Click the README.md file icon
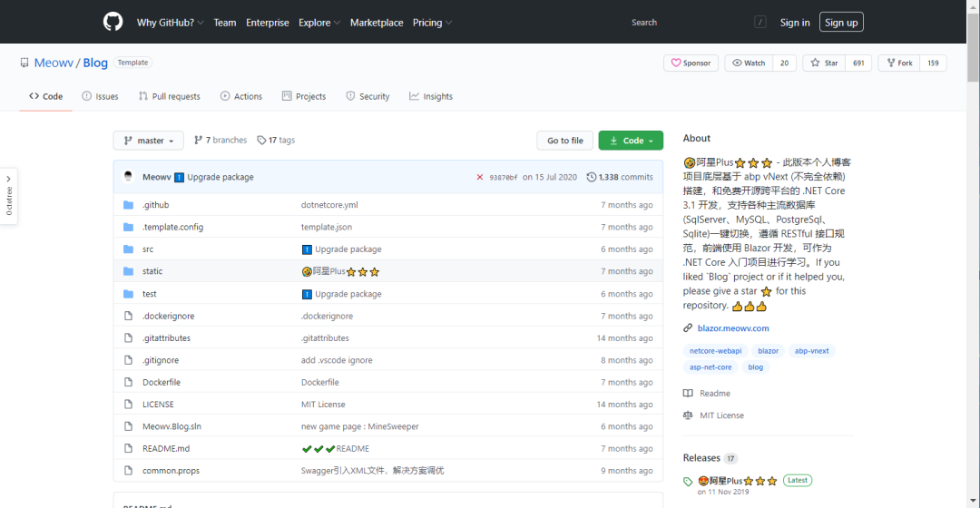Image resolution: width=980 pixels, height=508 pixels. pos(128,449)
